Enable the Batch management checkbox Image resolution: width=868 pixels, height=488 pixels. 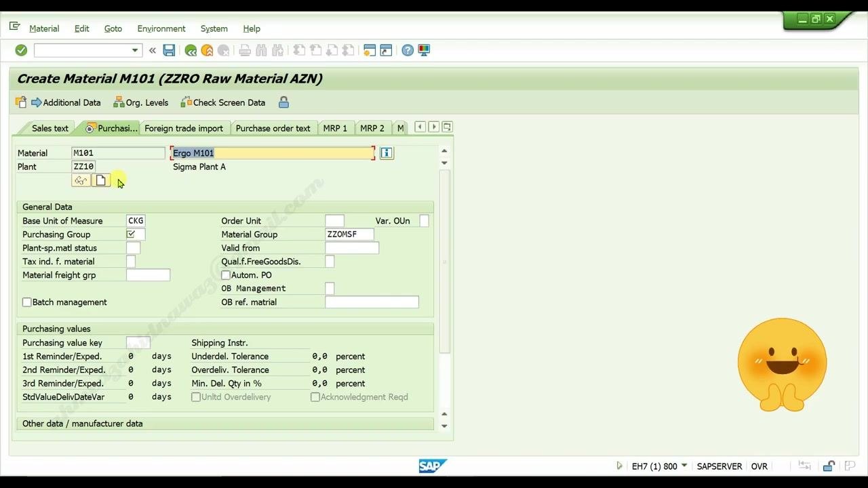tap(27, 302)
